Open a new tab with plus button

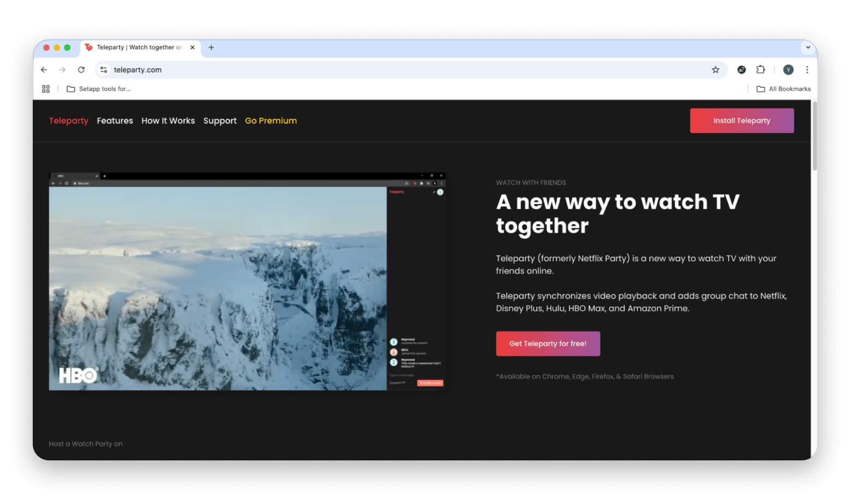coord(211,47)
